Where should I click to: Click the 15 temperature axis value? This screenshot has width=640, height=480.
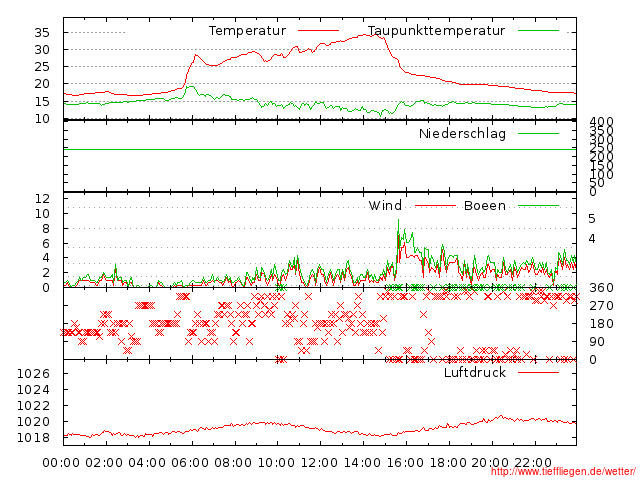pos(42,102)
